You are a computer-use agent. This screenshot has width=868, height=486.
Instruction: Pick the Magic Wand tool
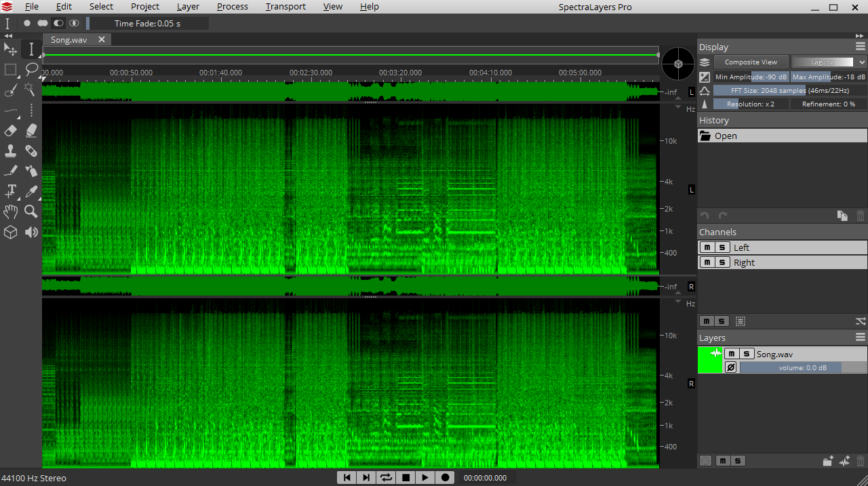click(31, 89)
